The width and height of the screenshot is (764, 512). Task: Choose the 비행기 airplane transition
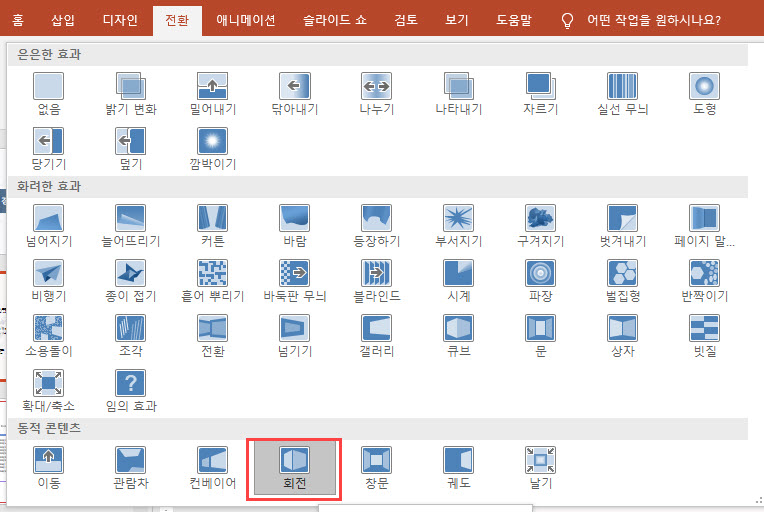49,281
